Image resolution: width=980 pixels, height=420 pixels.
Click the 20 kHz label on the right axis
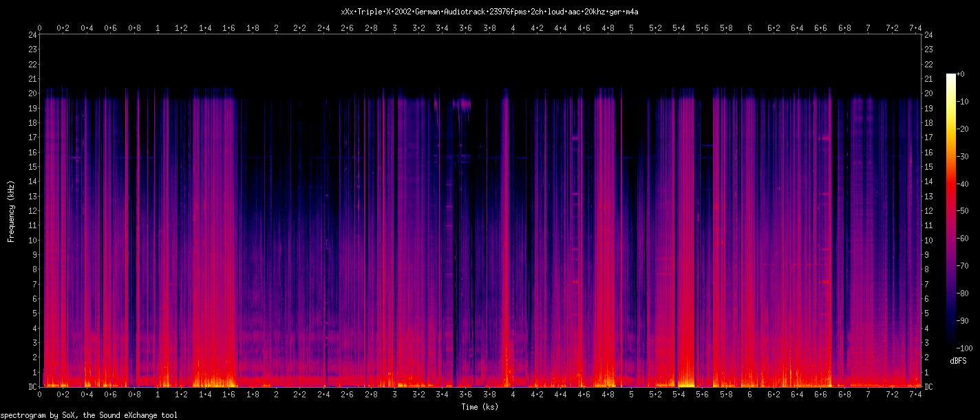(929, 93)
